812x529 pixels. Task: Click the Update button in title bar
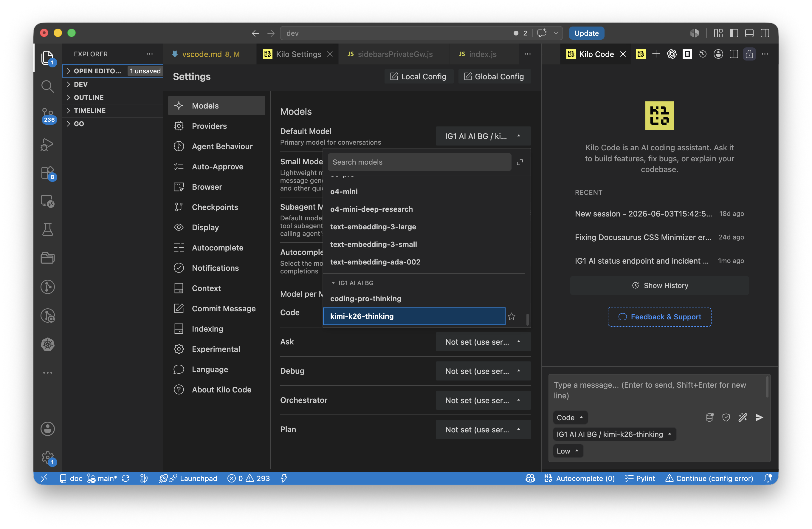[x=586, y=33]
